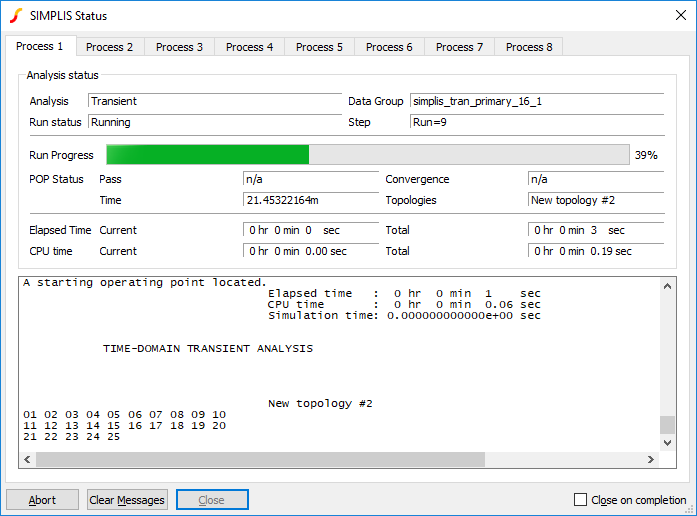Open the Process 3 tab
This screenshot has height=516, width=697.
pyautogui.click(x=179, y=47)
